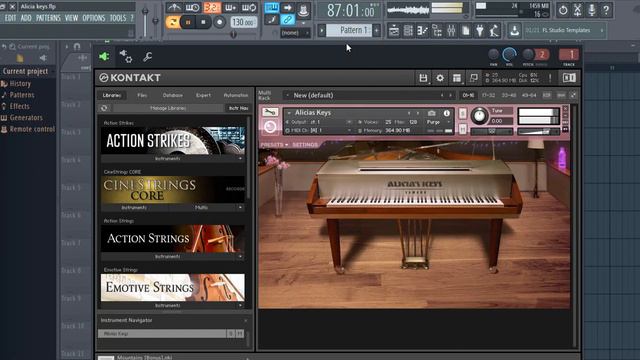Click the pause playback button
This screenshot has width=640, height=360.
coord(188,22)
